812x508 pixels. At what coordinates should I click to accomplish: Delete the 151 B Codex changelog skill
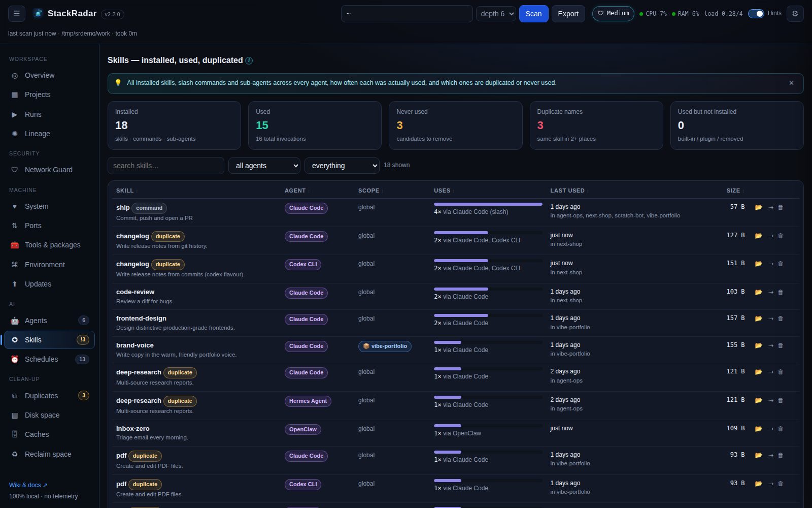[x=781, y=264]
